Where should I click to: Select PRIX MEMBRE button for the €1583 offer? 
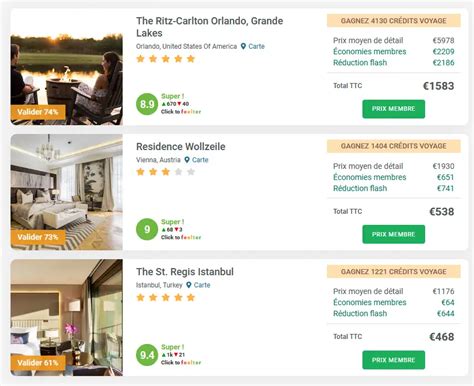coord(393,109)
